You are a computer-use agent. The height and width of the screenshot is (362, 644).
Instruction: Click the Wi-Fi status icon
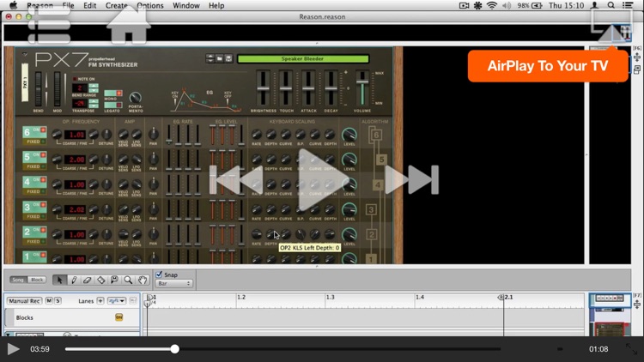(x=492, y=5)
